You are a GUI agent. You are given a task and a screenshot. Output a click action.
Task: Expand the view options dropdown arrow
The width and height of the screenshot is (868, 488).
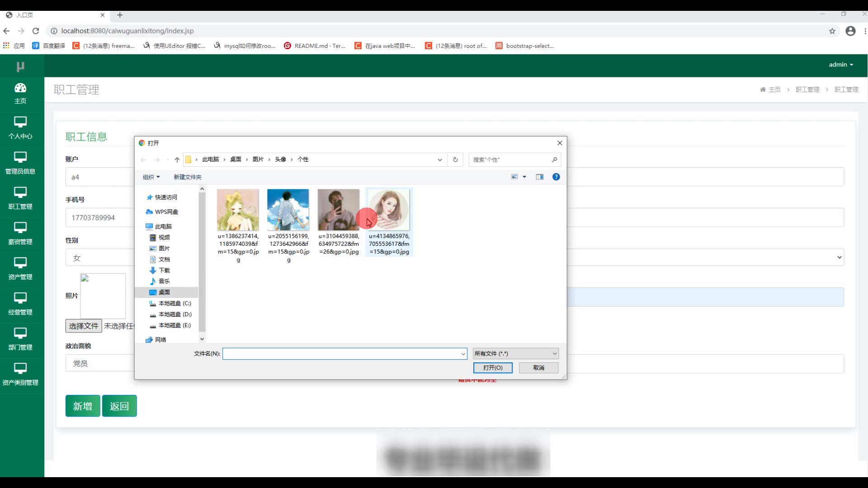coord(524,177)
